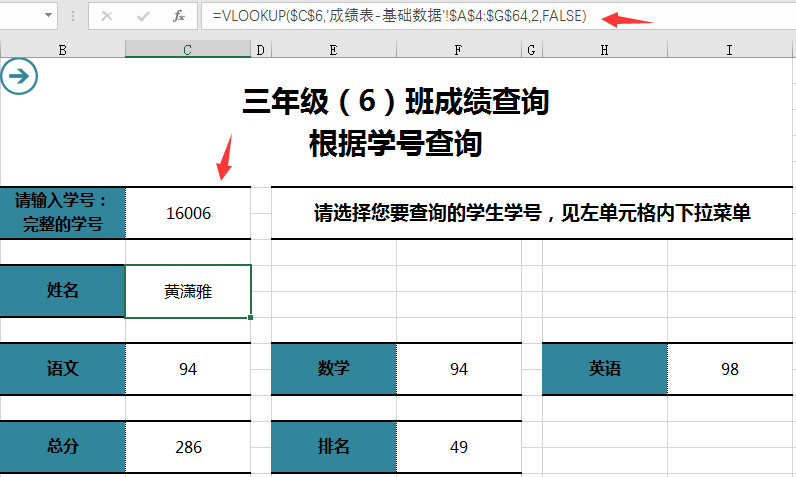Screen dimensions: 796x477
Task: Click the confirm checkmark formula icon
Action: pyautogui.click(x=143, y=16)
